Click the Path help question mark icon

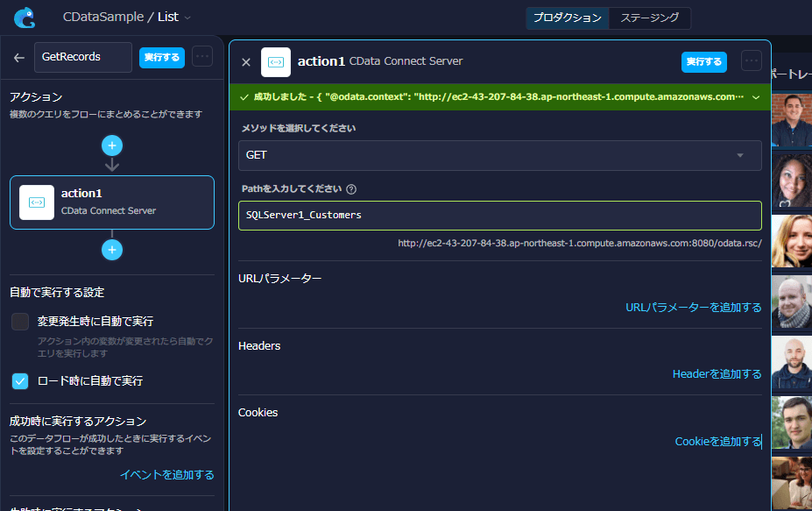[x=351, y=189]
